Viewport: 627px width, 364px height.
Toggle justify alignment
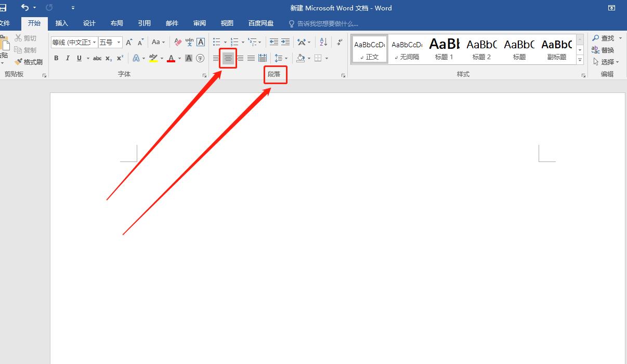tap(251, 58)
